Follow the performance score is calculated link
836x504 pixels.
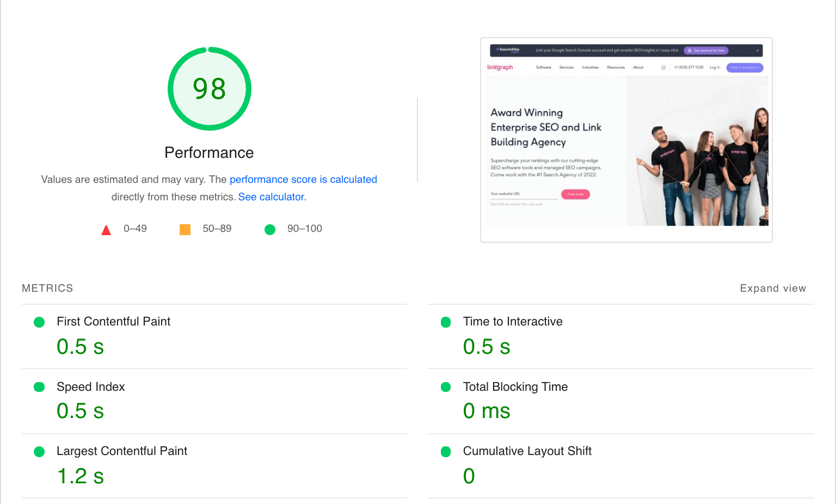point(303,179)
